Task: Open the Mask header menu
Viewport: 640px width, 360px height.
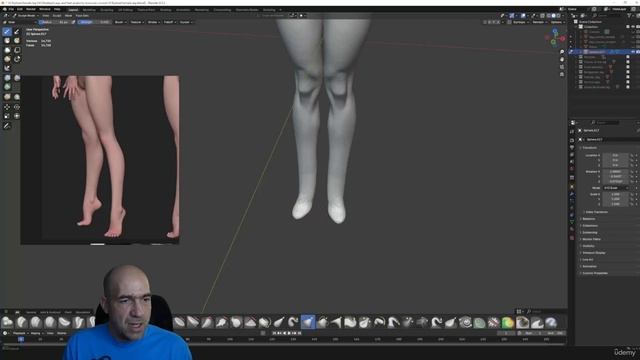Action: point(68,16)
